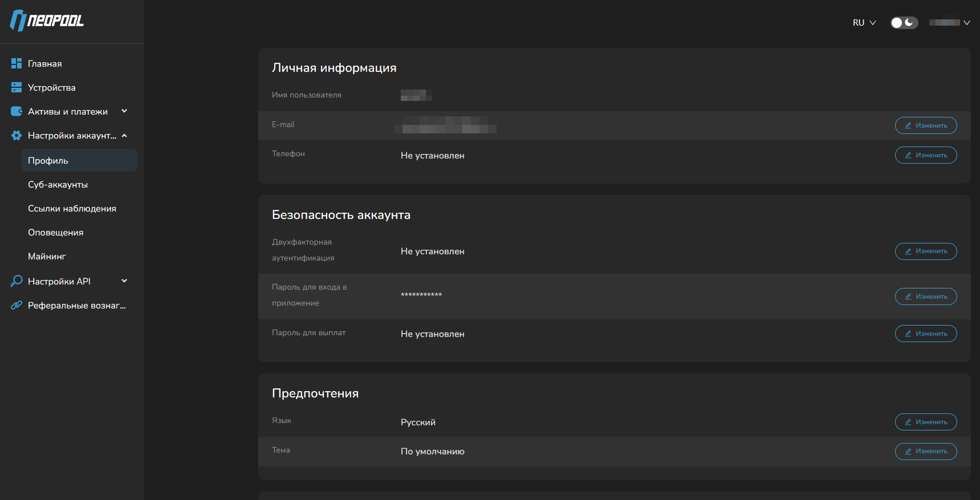Screen dimensions: 980x500
Task: Click the Активы и платежи wallet icon
Action: point(17,111)
